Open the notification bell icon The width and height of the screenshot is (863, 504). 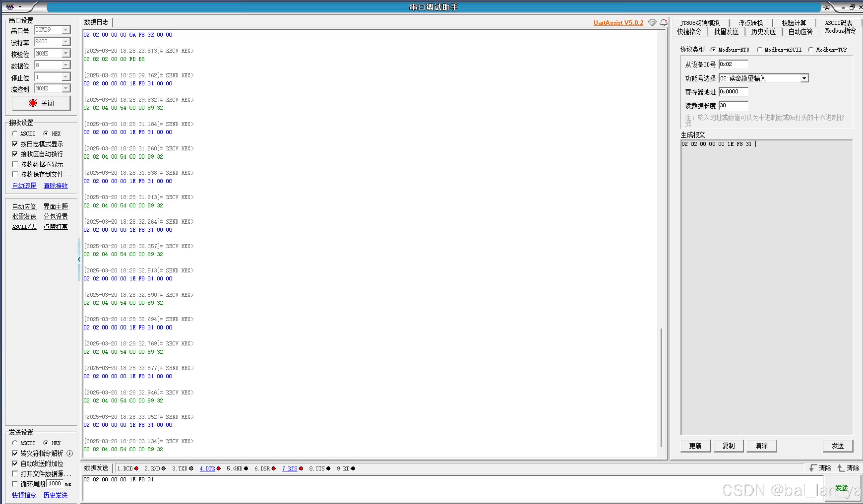coord(663,23)
